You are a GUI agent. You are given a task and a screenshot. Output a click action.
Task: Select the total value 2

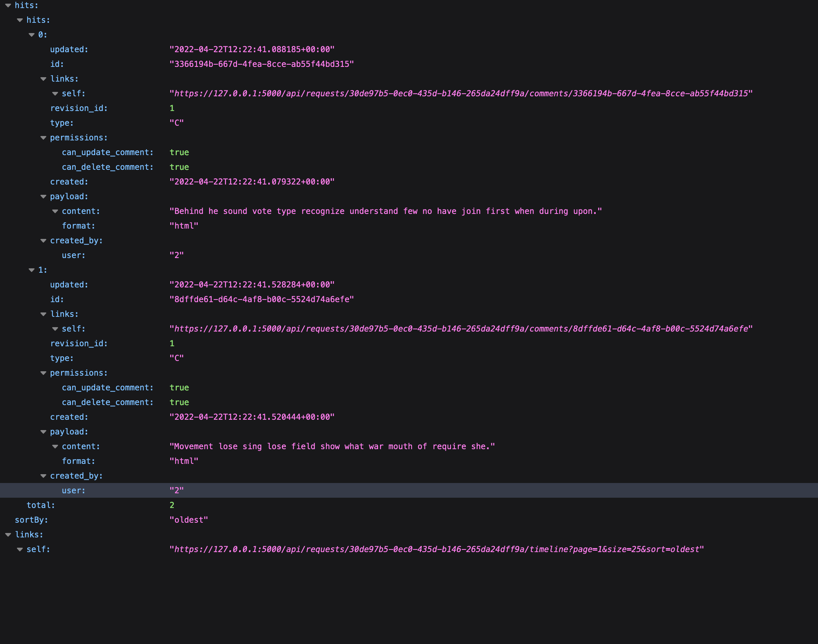[x=172, y=505]
